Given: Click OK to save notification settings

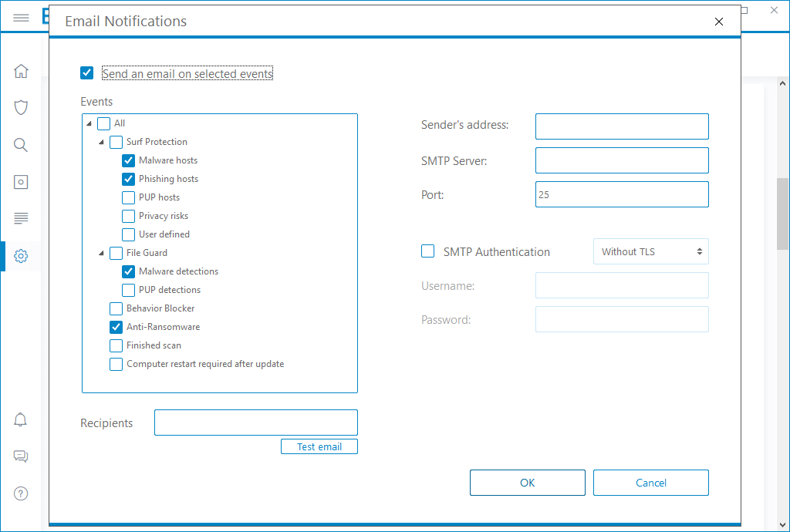Looking at the screenshot, I should click(527, 482).
